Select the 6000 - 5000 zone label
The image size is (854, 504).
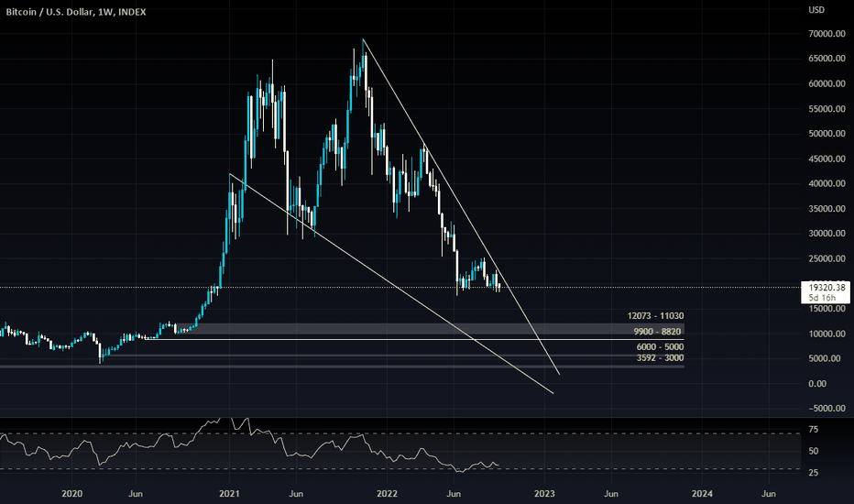click(x=660, y=347)
